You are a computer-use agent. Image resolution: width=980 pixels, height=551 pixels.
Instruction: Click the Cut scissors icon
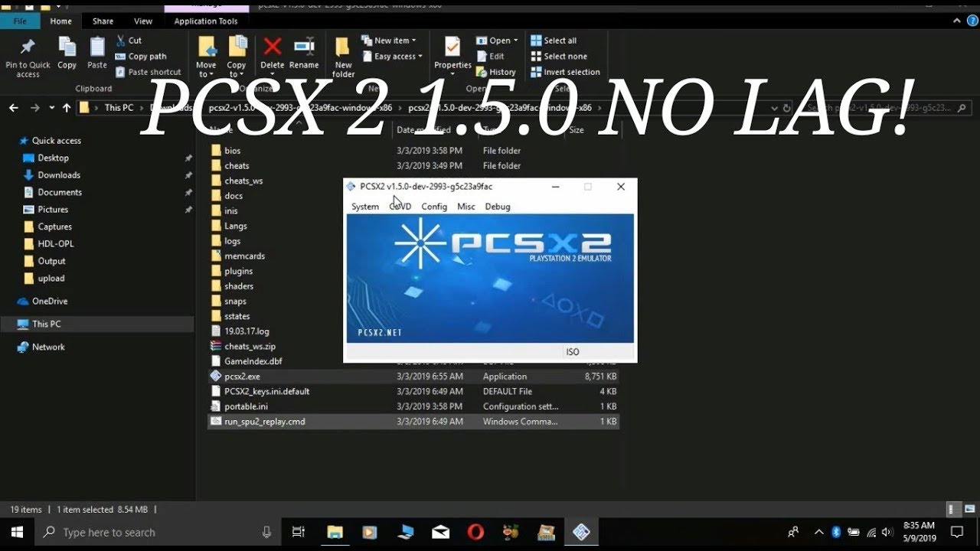click(x=121, y=41)
